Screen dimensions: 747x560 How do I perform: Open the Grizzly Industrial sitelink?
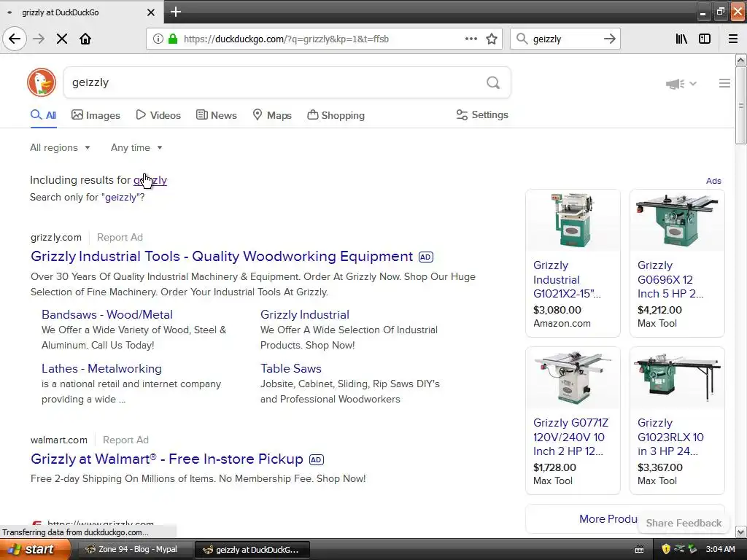click(x=305, y=315)
